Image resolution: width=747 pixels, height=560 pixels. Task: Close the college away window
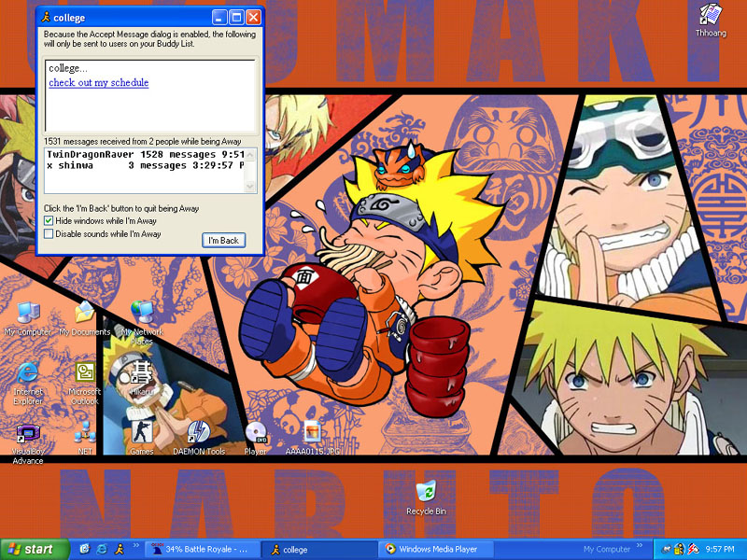[253, 18]
